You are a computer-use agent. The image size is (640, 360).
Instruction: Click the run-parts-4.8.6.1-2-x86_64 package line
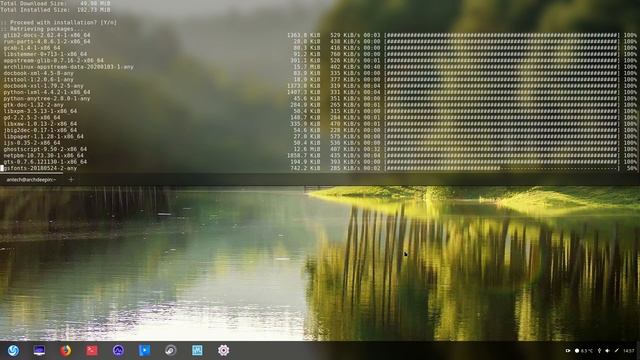47,42
